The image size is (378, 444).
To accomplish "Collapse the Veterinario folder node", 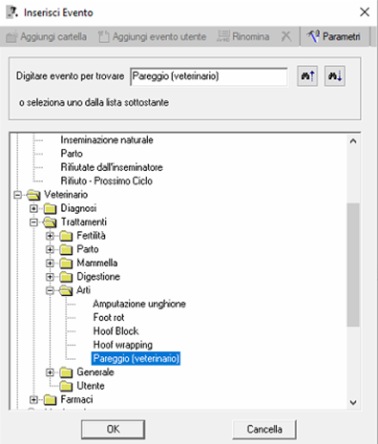I will pos(18,195).
